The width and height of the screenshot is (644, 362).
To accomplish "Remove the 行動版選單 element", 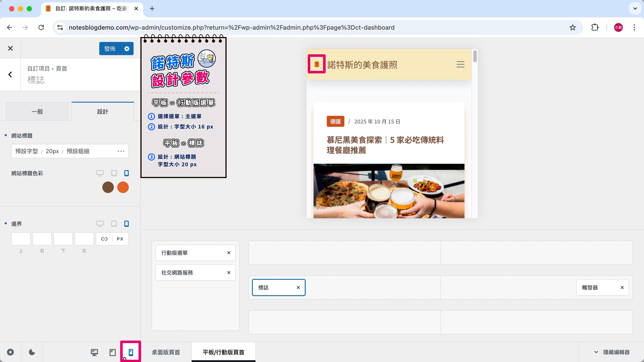I will pos(228,253).
